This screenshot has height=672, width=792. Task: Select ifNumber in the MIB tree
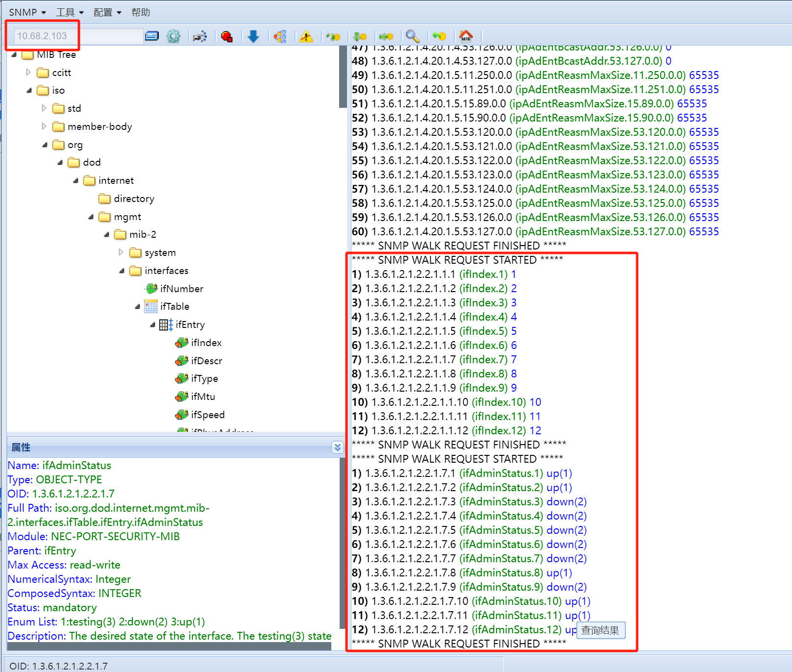[x=181, y=289]
